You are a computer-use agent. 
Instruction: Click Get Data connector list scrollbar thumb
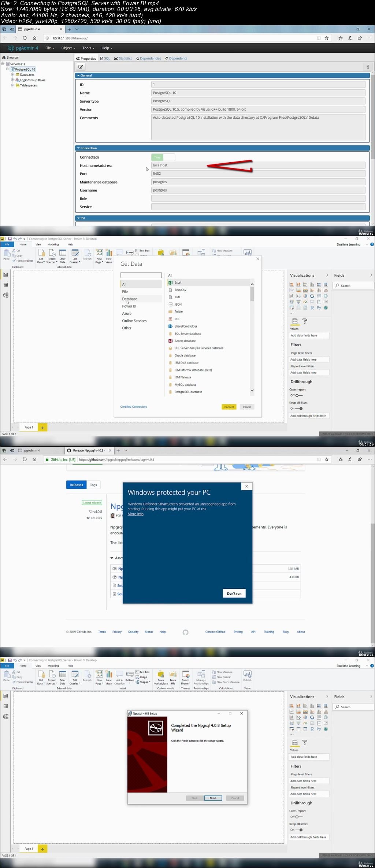pyautogui.click(x=252, y=294)
